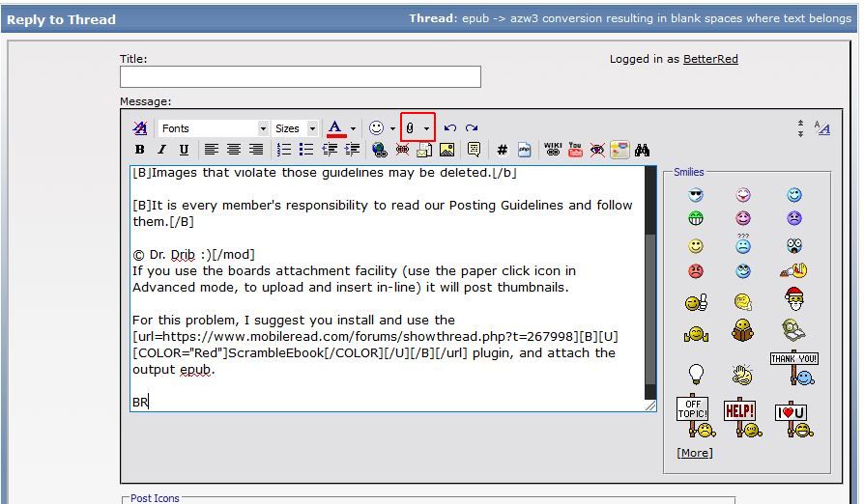Insert an ordered numbered list
Image resolution: width=864 pixels, height=504 pixels.
tap(284, 150)
